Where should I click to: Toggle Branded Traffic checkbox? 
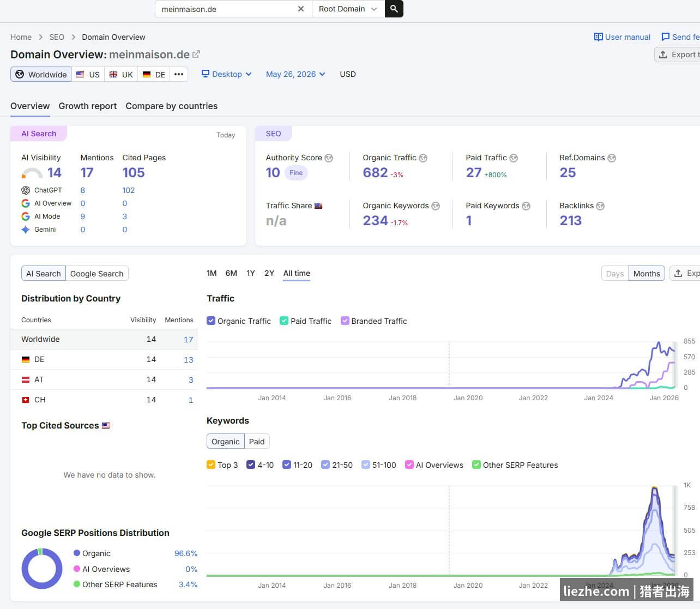345,321
